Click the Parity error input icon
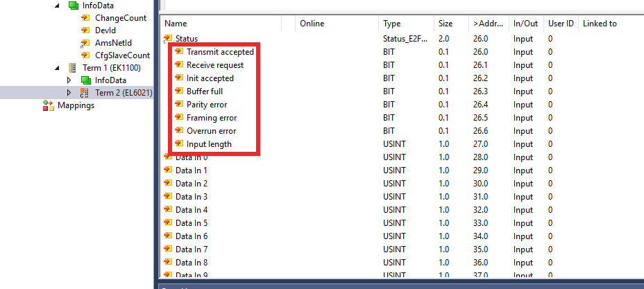 pos(179,104)
